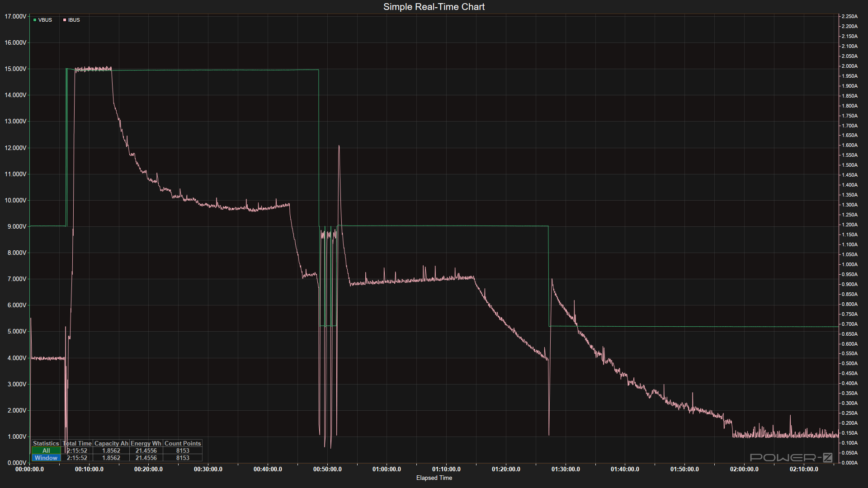
Task: Click the green VBUS legend color square
Action: click(x=35, y=20)
